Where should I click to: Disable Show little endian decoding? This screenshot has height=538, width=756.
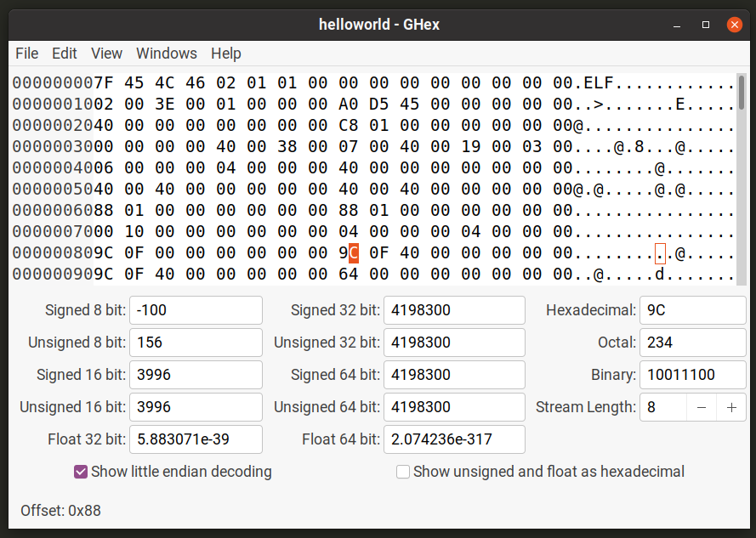point(82,472)
